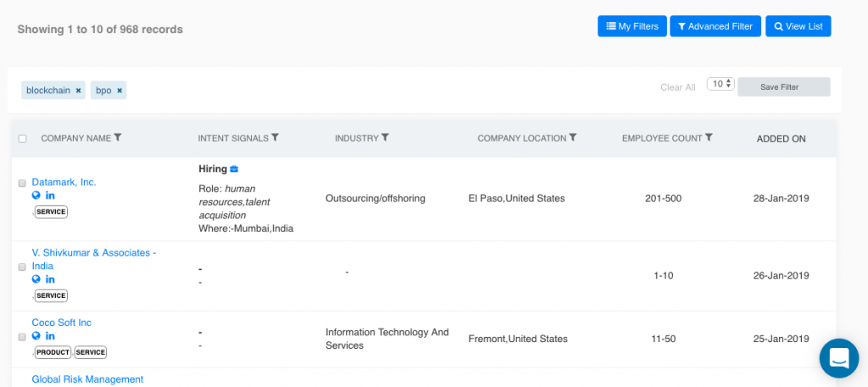Click the Showing 1 to 10 of 968 records text

pos(100,30)
